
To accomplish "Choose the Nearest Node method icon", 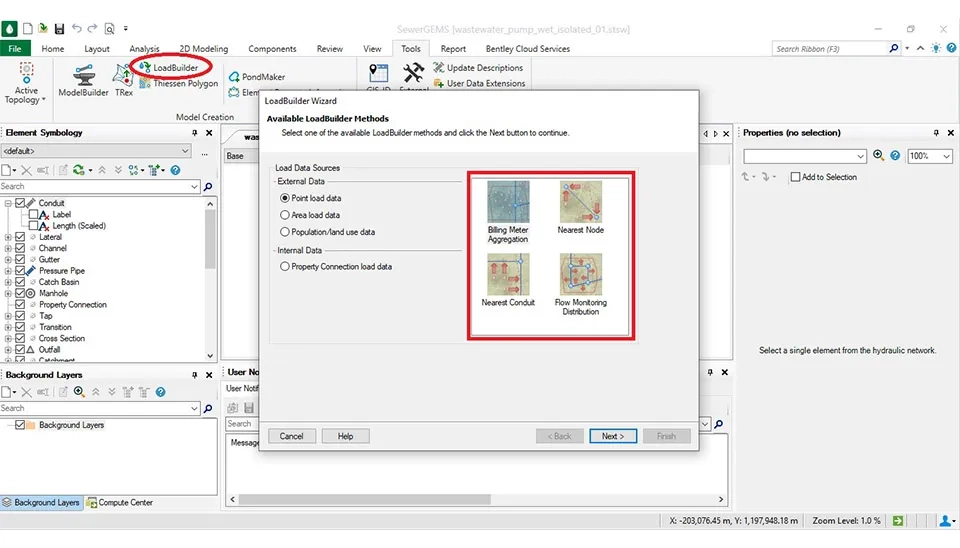I will coord(580,203).
